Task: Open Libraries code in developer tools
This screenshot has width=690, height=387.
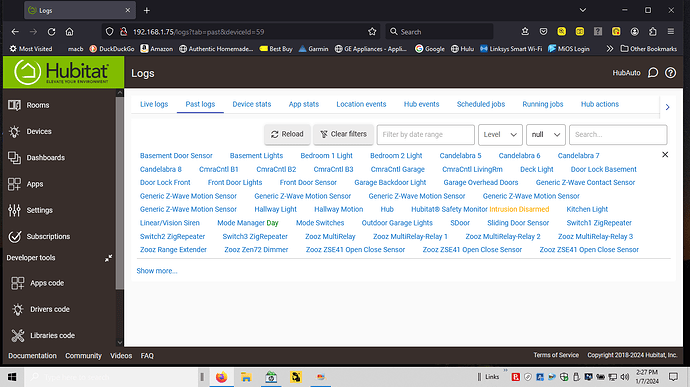Action: (43, 335)
